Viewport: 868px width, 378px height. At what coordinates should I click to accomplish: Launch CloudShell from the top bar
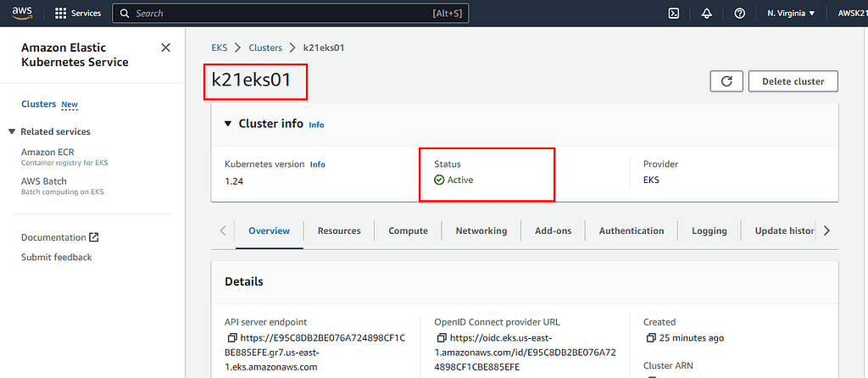coord(674,14)
